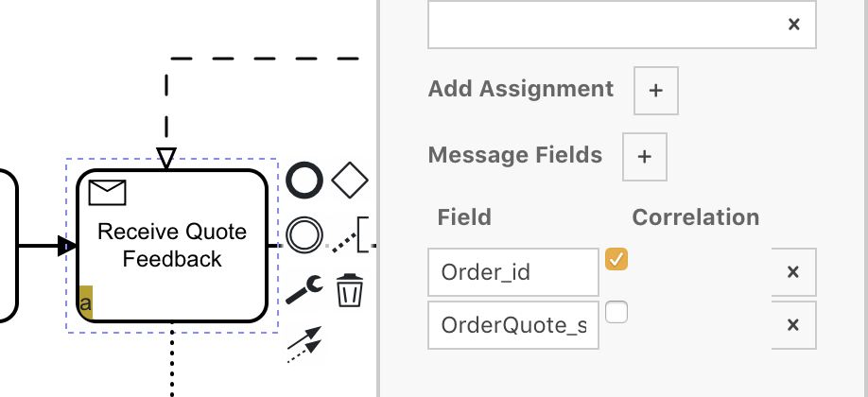Activate the connect arrows tool
Image resolution: width=868 pixels, height=397 pixels.
304,344
